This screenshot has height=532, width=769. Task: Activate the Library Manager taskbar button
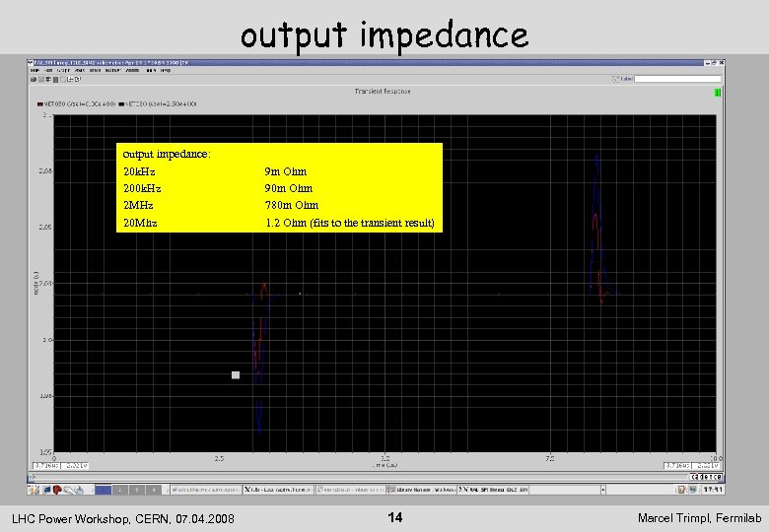click(x=422, y=490)
